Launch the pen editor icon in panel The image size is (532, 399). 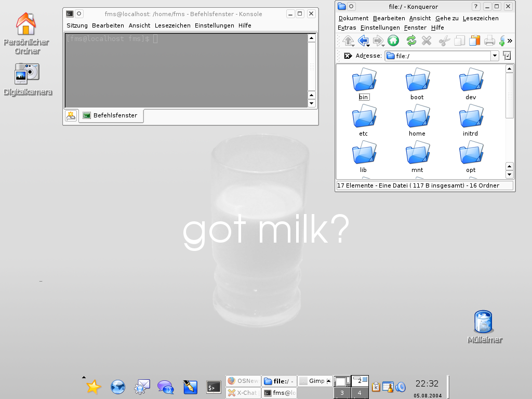click(x=190, y=387)
